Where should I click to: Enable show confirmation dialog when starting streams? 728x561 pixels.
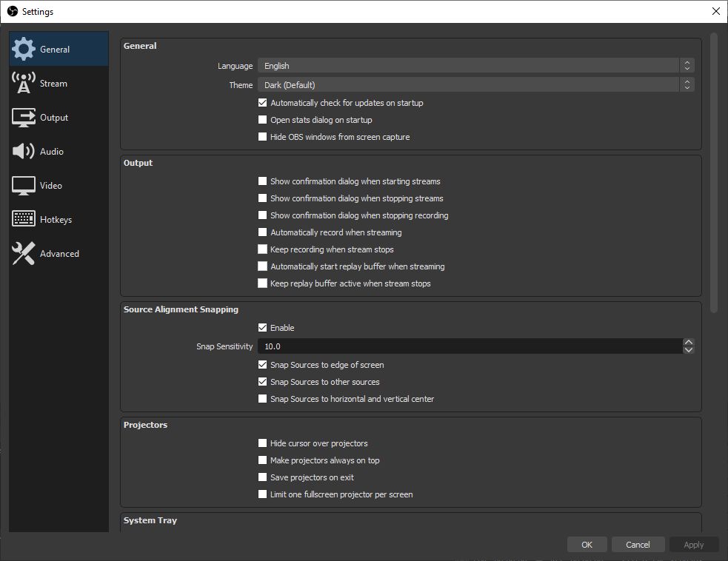pyautogui.click(x=262, y=181)
